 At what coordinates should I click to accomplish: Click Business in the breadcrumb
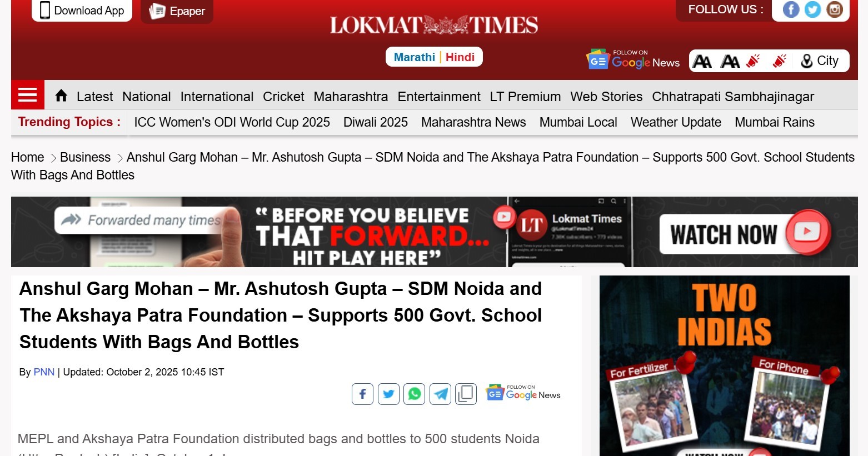click(85, 158)
